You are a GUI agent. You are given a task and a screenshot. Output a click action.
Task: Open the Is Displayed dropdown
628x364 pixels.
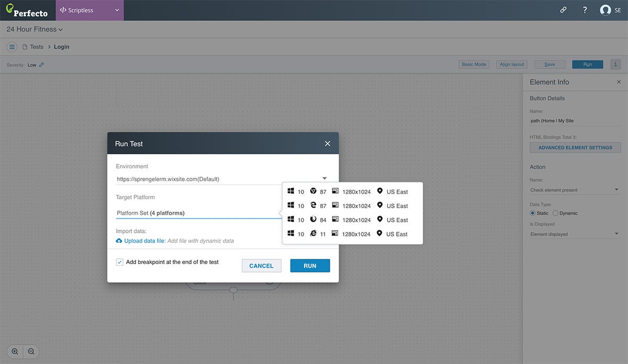(575, 234)
